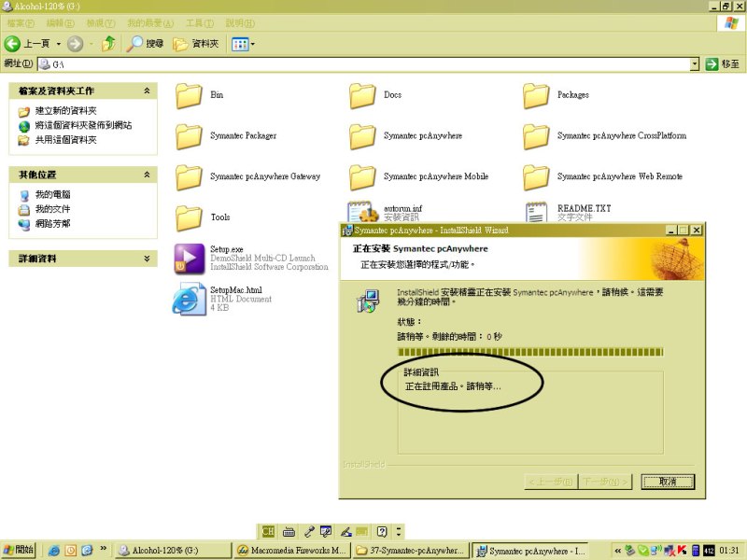The image size is (747, 560).
Task: Click the Internet Explorer quick launch icon
Action: pyautogui.click(x=54, y=551)
